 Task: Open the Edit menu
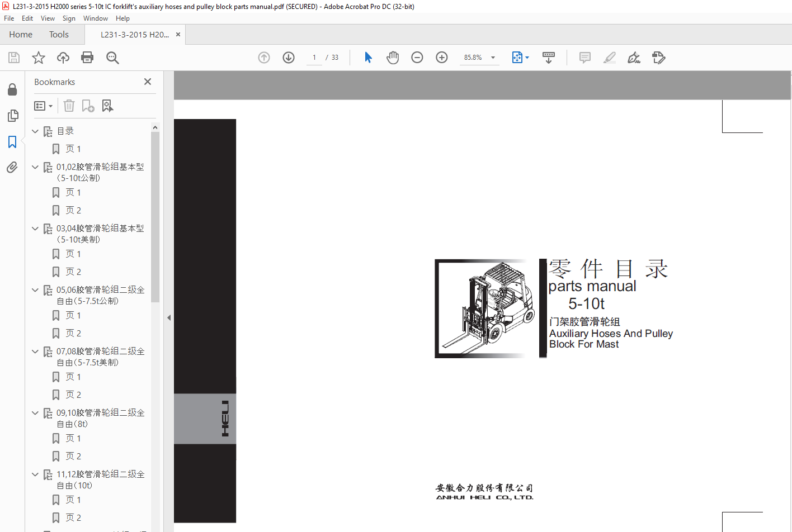tap(27, 18)
